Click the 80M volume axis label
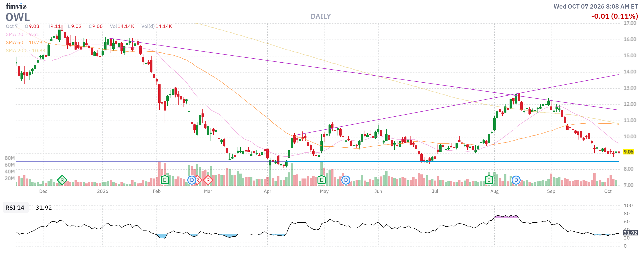The height and width of the screenshot is (253, 644). pos(10,158)
